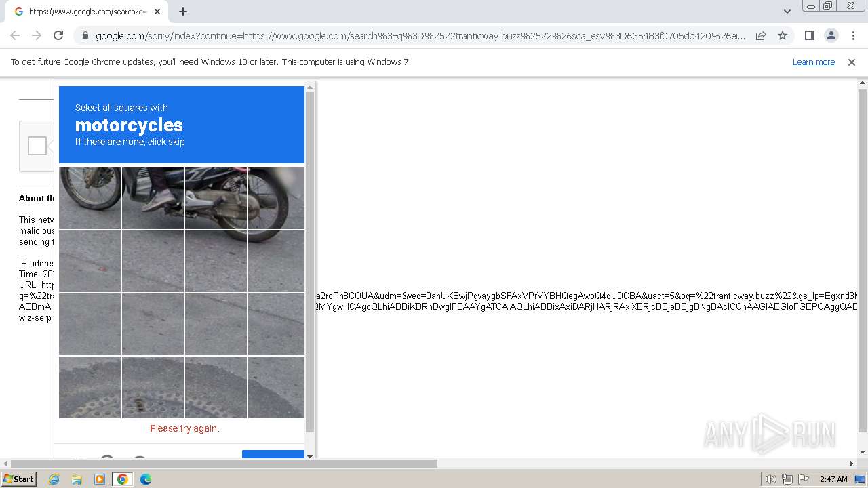Click the 2:47 AM system clock
Screen dimensions: 868x488
[x=833, y=479]
